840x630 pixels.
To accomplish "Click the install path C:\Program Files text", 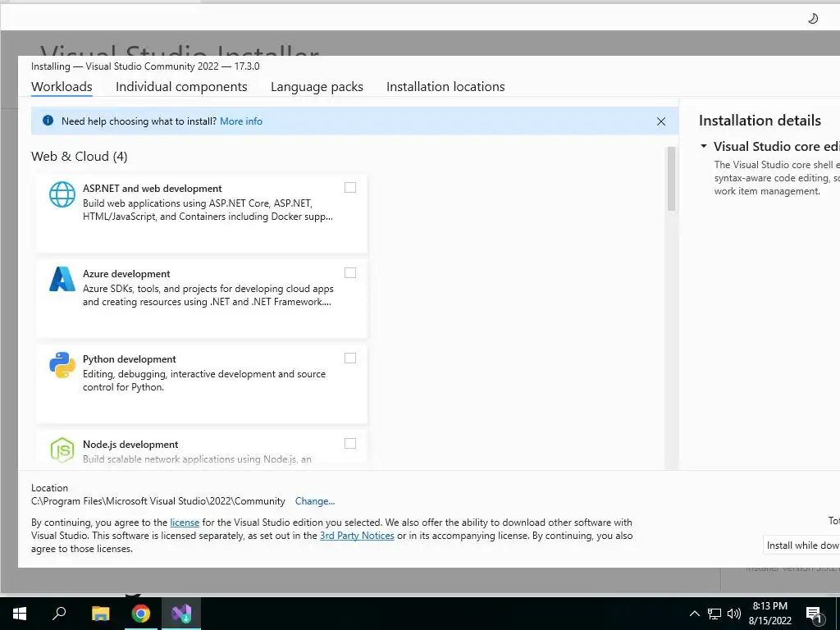I will (158, 501).
